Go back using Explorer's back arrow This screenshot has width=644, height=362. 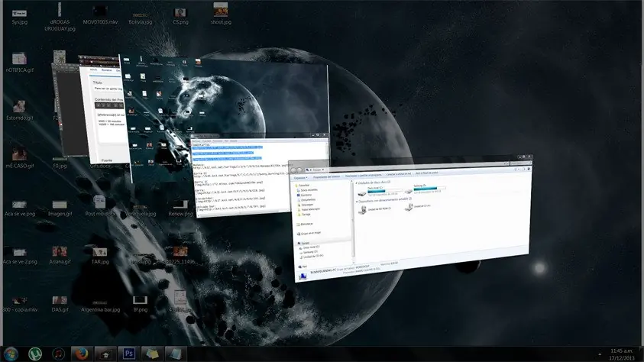[x=293, y=170]
